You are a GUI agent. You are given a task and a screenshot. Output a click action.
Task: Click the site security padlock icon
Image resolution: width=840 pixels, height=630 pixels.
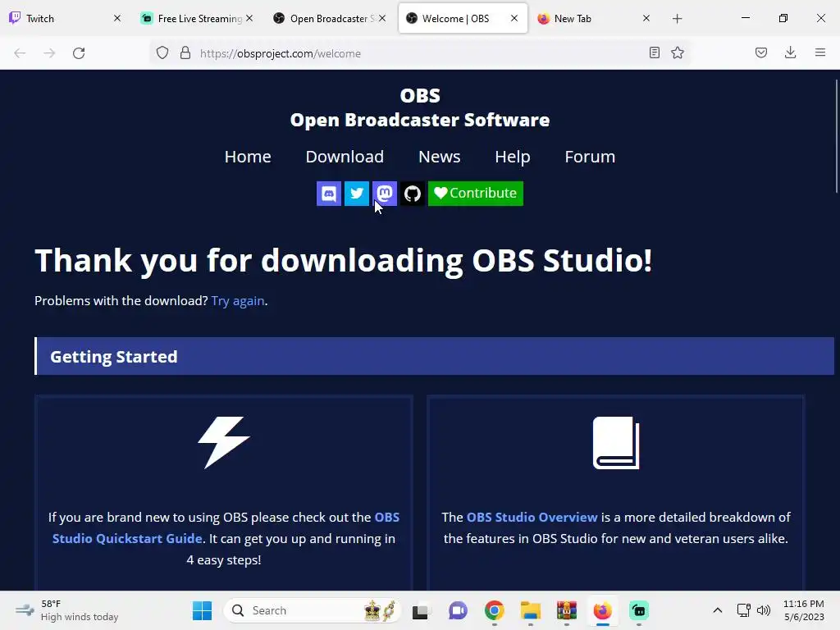(185, 53)
